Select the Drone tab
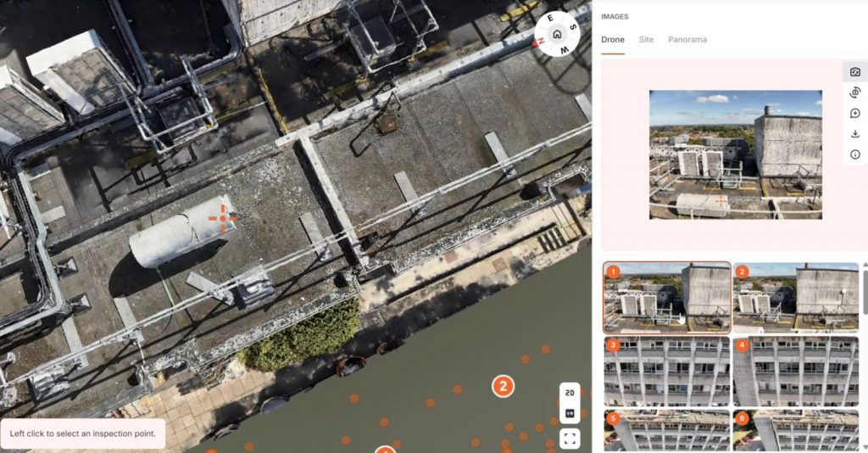Image resolution: width=868 pixels, height=453 pixels. pos(612,40)
